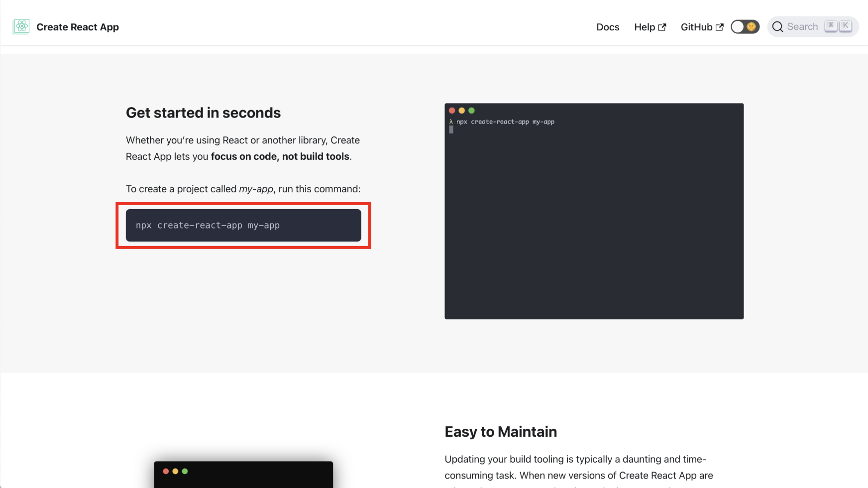Click the external-link icon beside Help
Viewport: 868px width, 488px height.
(x=662, y=27)
